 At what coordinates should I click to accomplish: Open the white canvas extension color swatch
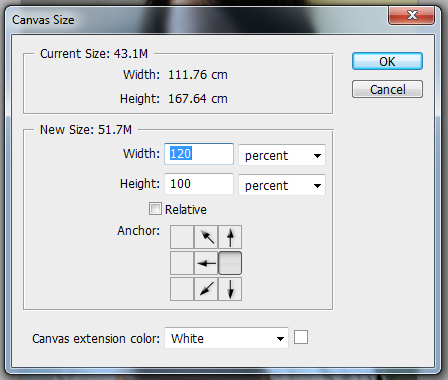(x=301, y=337)
